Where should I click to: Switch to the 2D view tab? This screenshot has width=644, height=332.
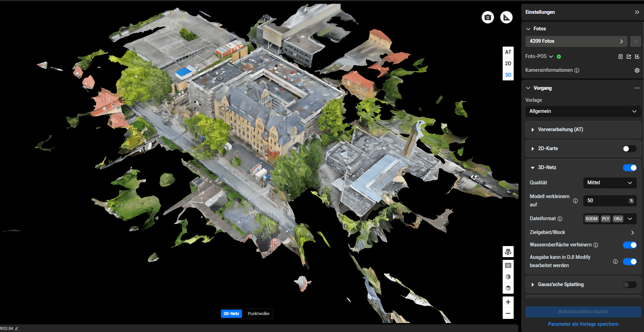click(x=508, y=64)
